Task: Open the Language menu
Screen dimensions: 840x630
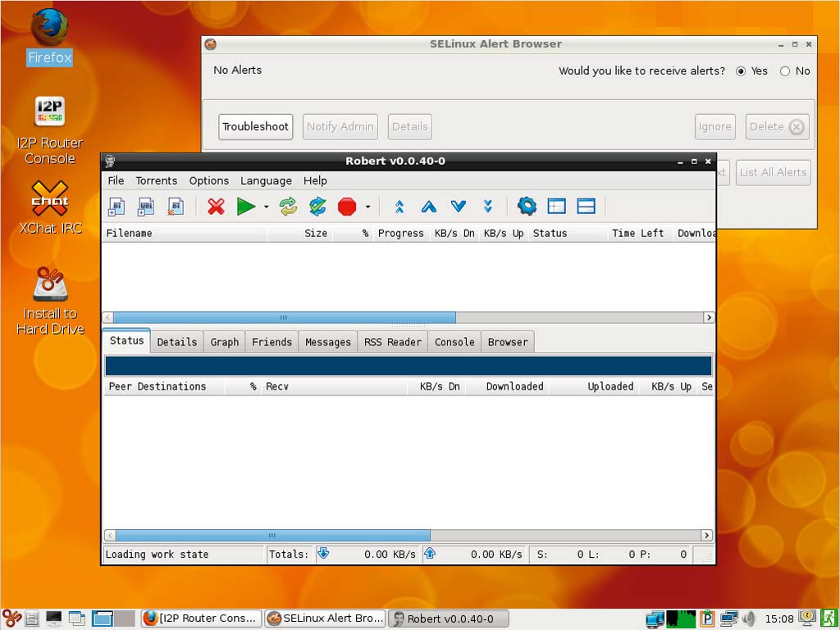Action: (267, 180)
